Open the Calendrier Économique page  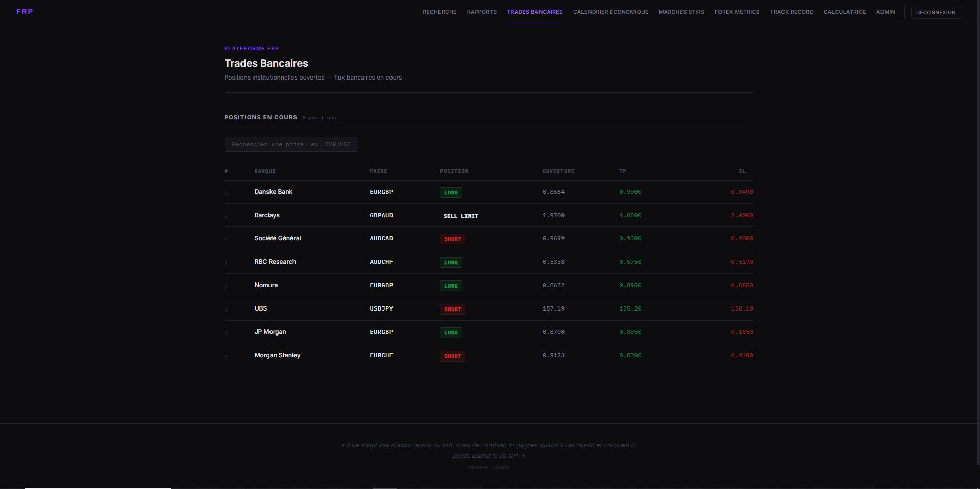tap(610, 12)
